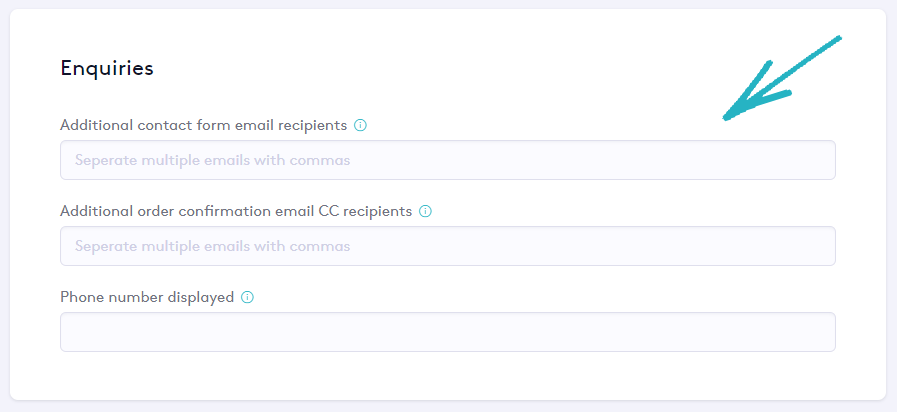The height and width of the screenshot is (412, 897).
Task: Click placeholder text in order confirmation CC field
Action: coord(212,246)
